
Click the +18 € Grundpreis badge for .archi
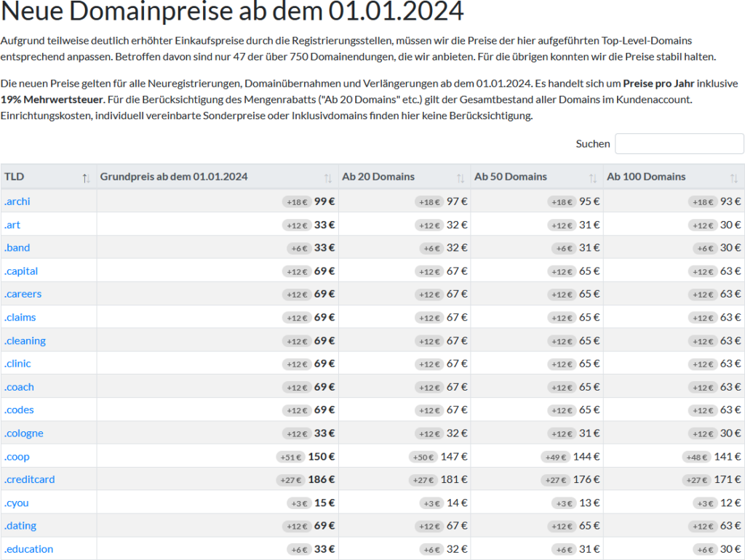(x=296, y=201)
